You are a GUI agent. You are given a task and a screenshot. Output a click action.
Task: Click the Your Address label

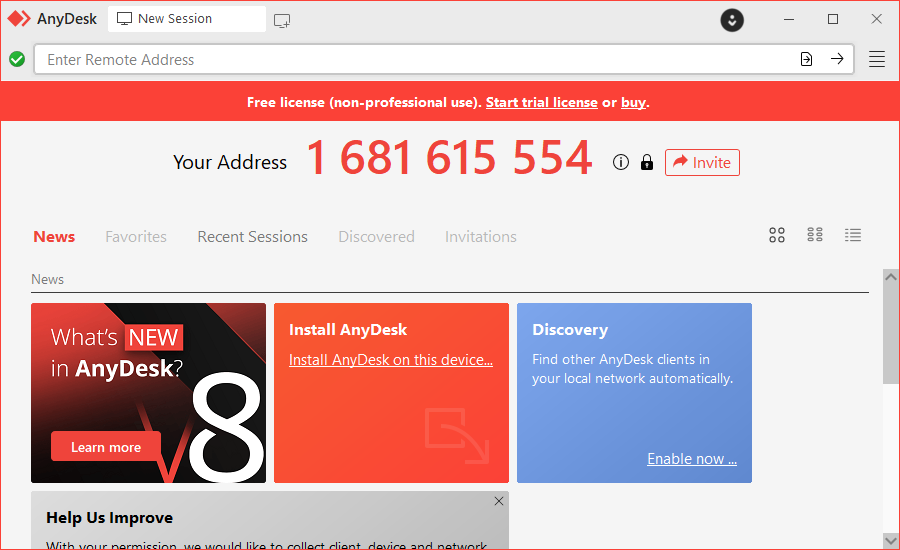click(x=230, y=162)
